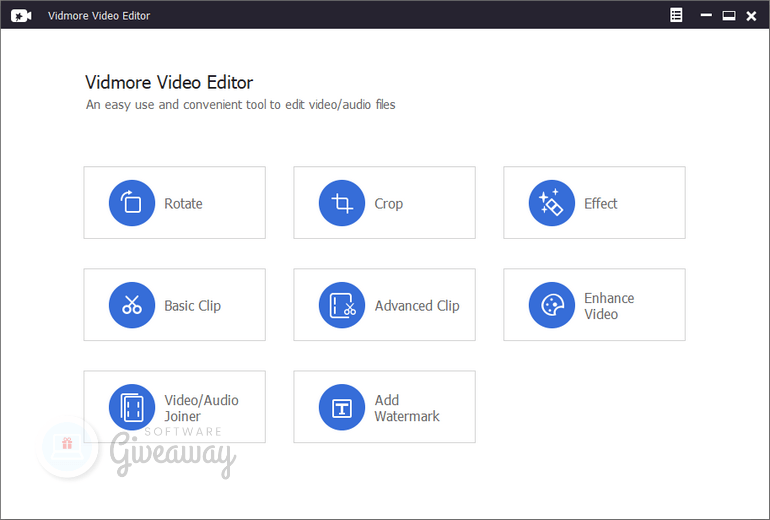Click the Advanced Clip icon
This screenshot has height=520, width=770.
tap(342, 305)
